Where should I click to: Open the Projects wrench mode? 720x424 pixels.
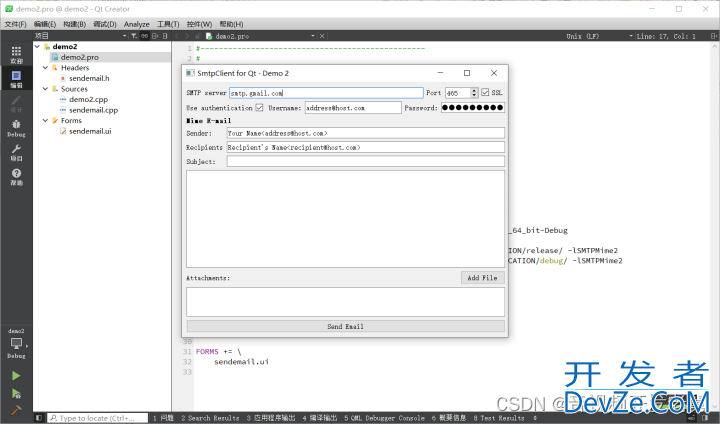16,153
